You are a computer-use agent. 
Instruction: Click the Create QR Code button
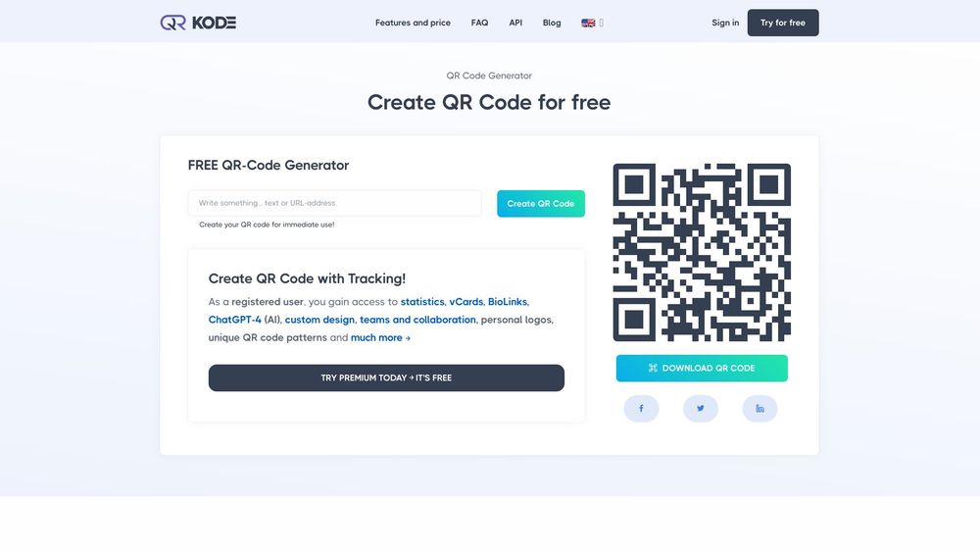coord(541,204)
